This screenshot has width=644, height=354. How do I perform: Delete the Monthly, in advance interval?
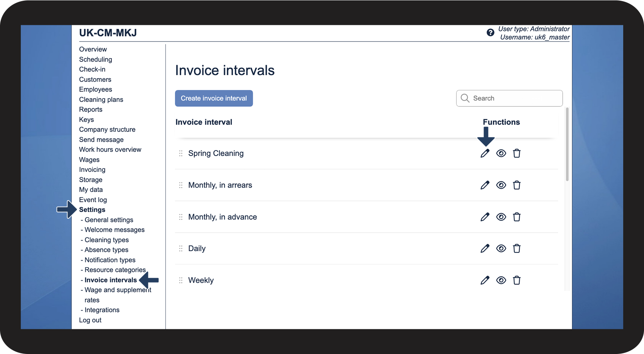pyautogui.click(x=516, y=217)
